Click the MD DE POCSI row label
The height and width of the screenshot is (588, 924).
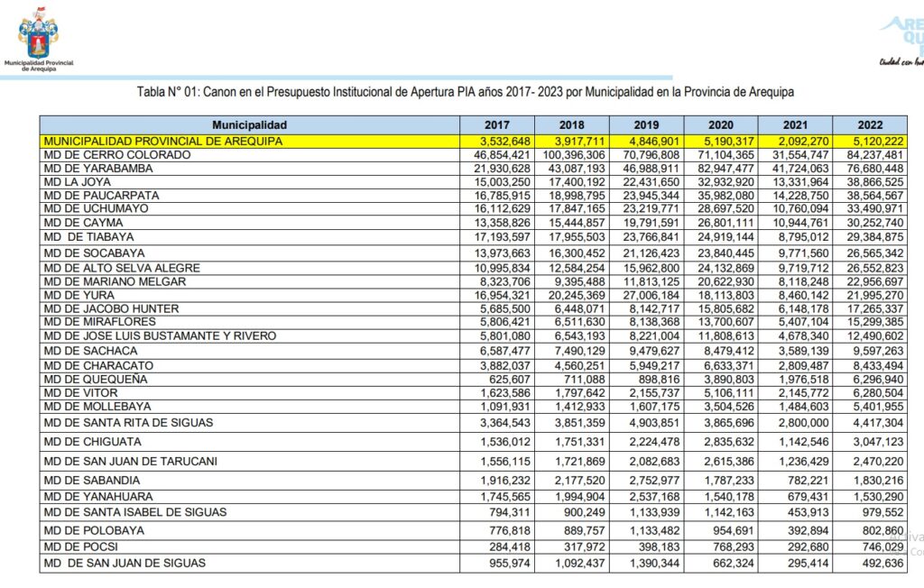point(81,547)
